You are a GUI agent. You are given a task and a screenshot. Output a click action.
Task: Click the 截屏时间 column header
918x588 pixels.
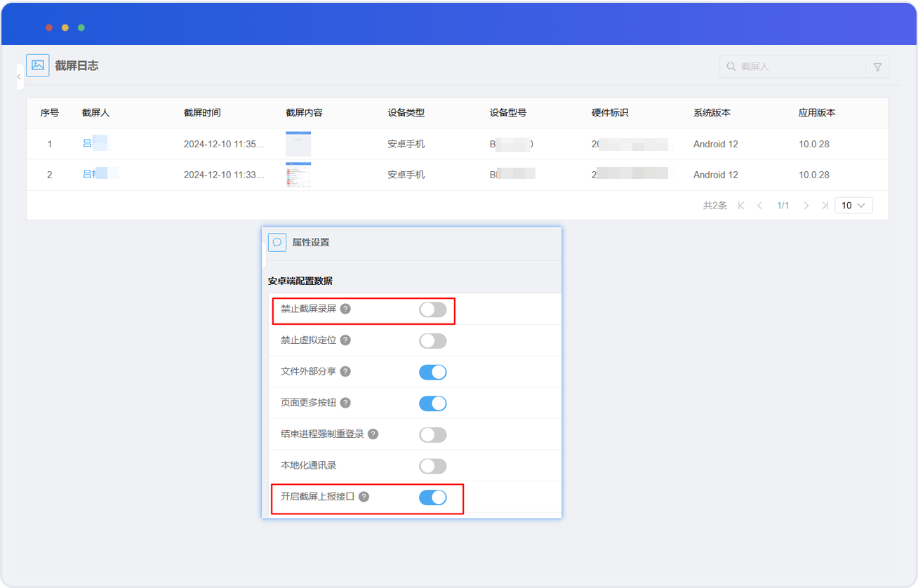[202, 113]
